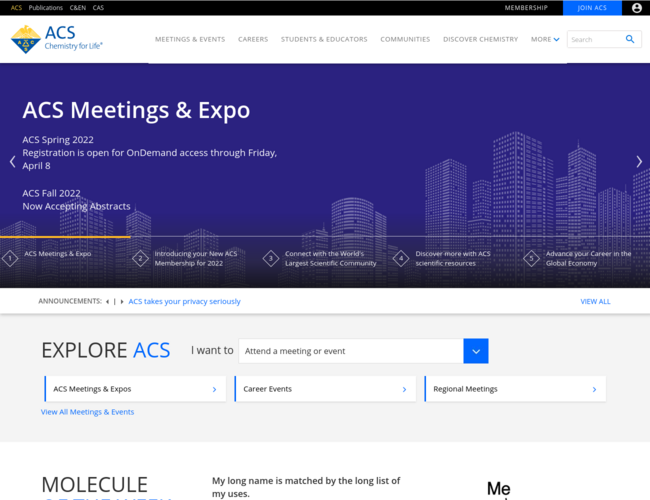Advance to next carousel slide arrow
This screenshot has height=500, width=650.
639,161
